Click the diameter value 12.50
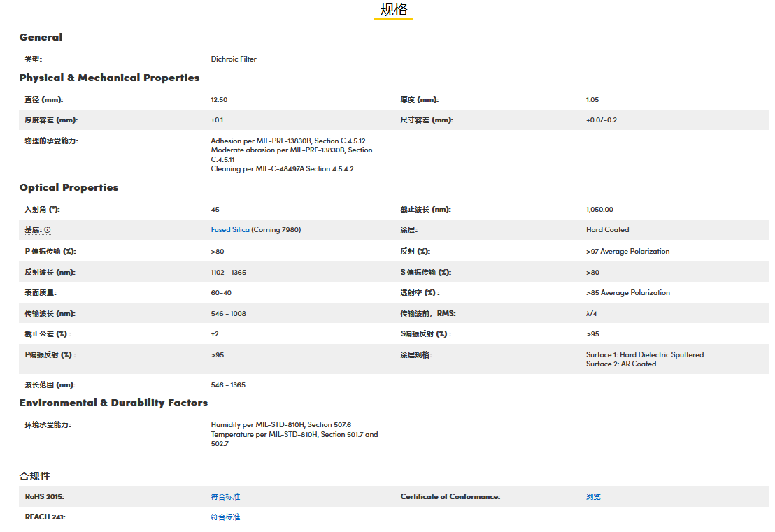The image size is (775, 532). click(x=219, y=100)
